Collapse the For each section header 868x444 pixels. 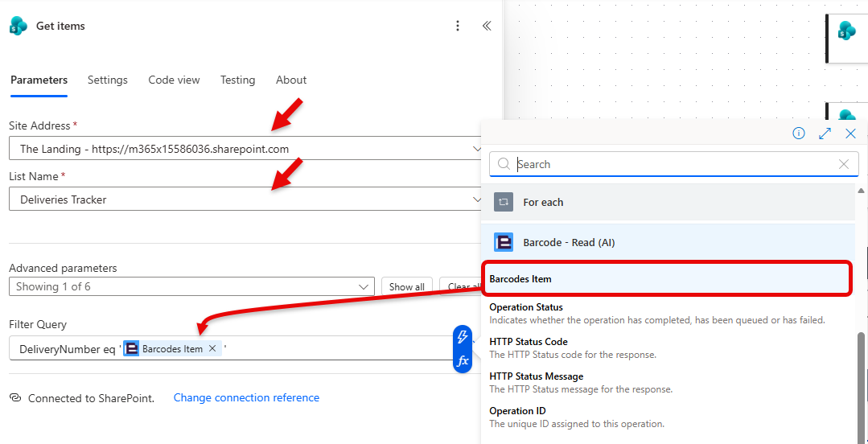(668, 202)
